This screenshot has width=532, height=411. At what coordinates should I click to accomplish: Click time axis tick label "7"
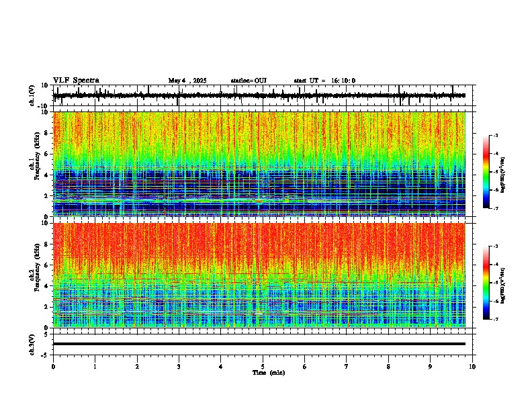point(347,367)
